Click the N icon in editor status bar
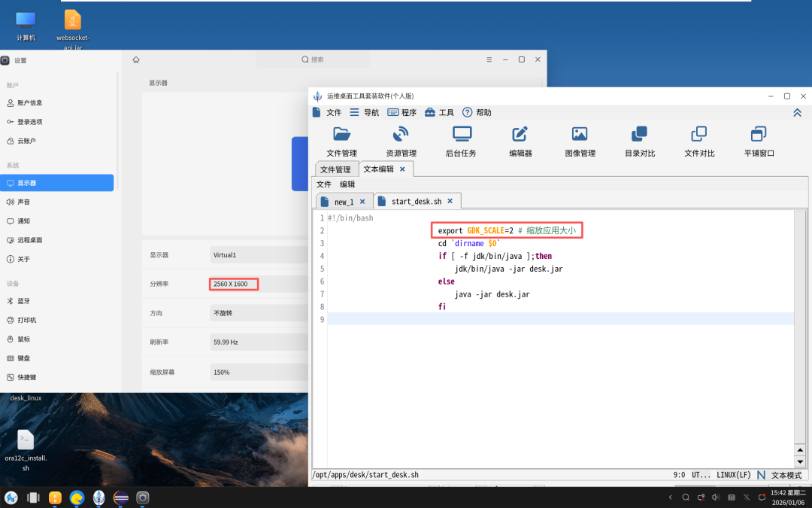 pos(761,475)
